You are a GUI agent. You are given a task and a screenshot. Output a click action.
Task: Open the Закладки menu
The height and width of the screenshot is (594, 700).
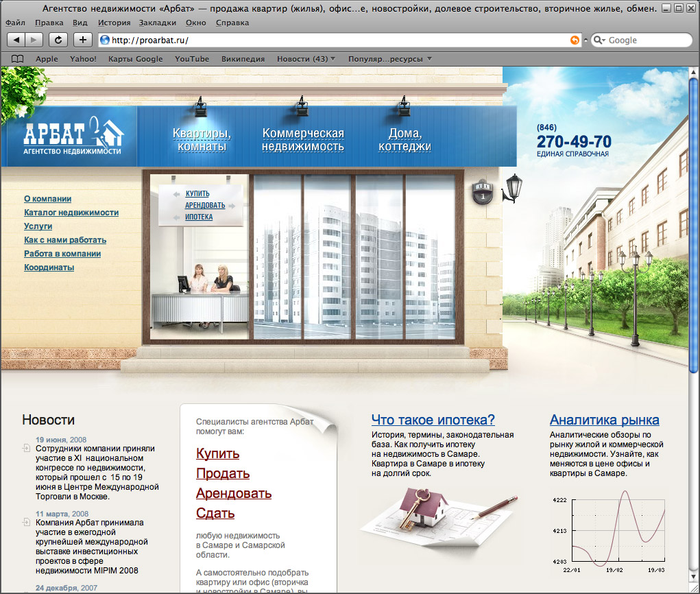(158, 23)
